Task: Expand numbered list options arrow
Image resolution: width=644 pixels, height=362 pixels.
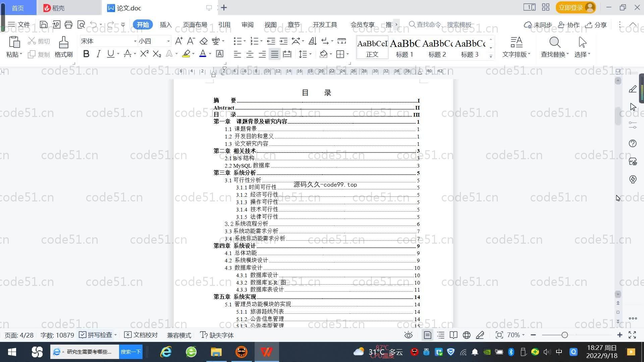Action: [x=261, y=41]
